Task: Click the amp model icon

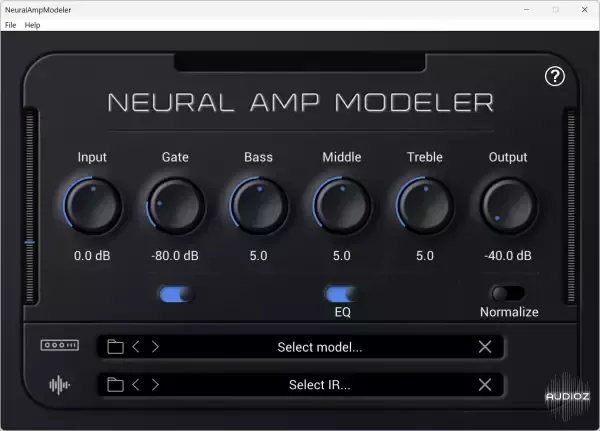Action: [60, 345]
